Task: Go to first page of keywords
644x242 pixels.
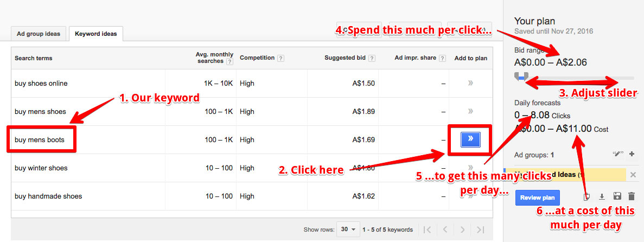Action: [427, 230]
